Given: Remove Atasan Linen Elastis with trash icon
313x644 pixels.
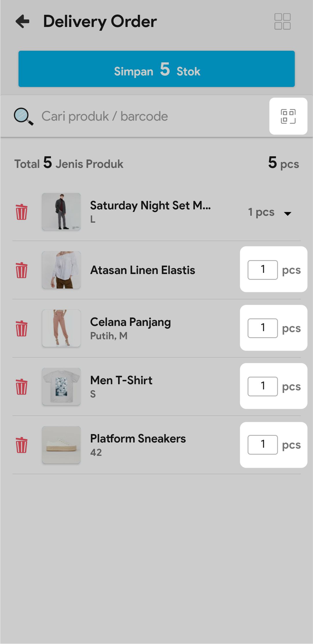Looking at the screenshot, I should [x=21, y=270].
